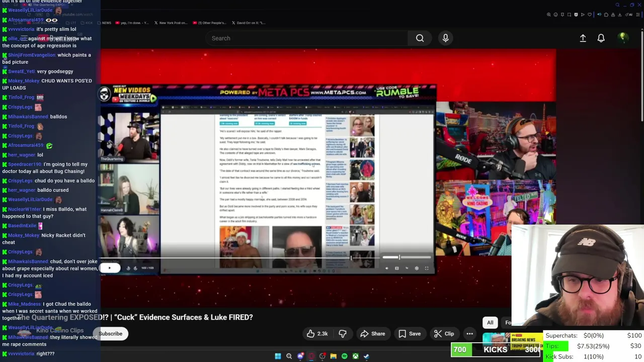
Task: Click chat message "Nicky Racket didn't cheat"
Action: tap(44, 239)
